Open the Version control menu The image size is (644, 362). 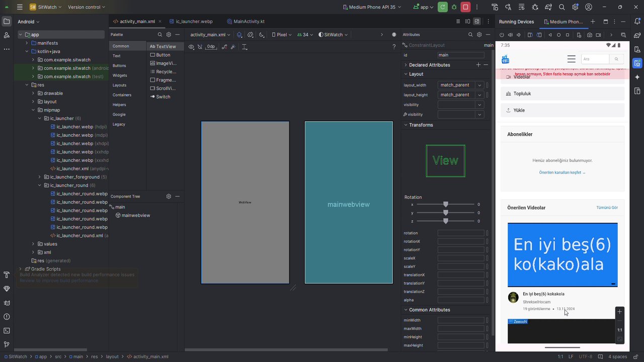(x=87, y=7)
